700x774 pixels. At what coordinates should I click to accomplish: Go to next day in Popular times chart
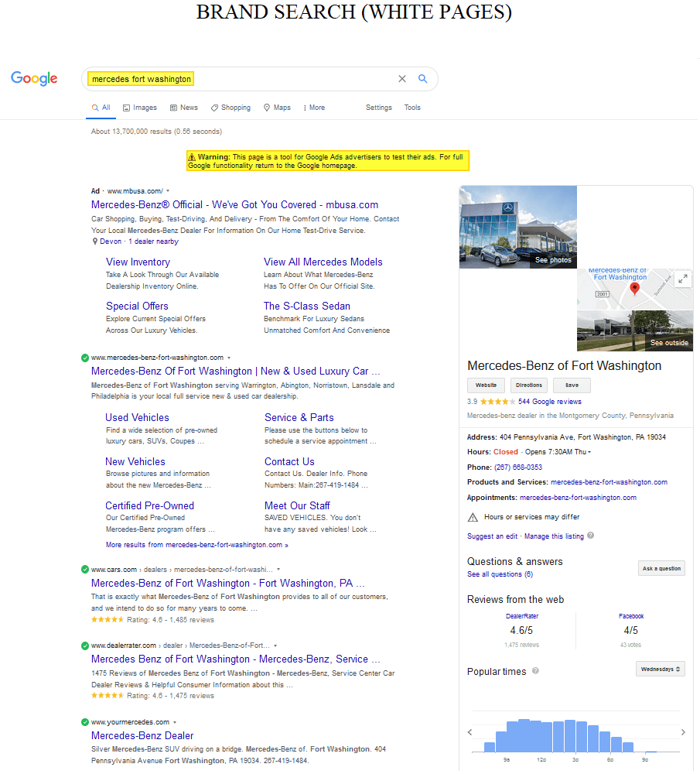click(x=683, y=732)
